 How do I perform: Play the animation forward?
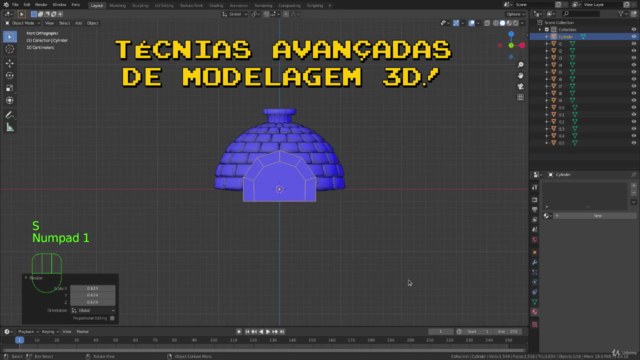268,332
